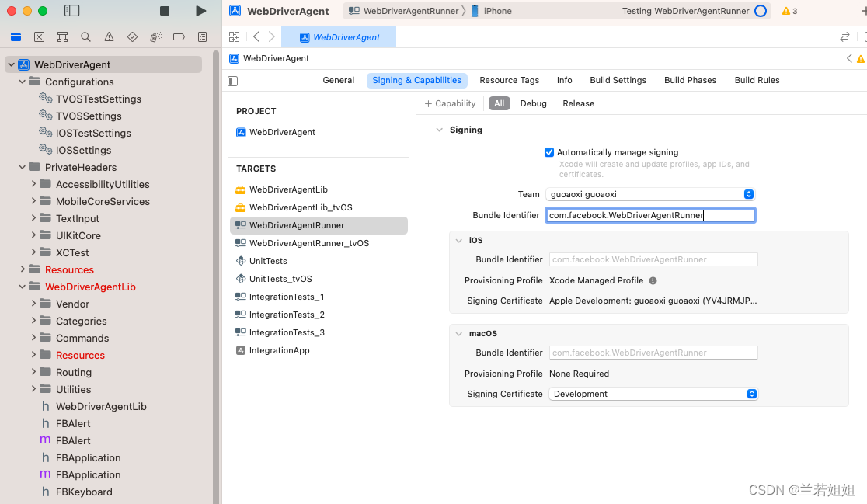Uncheck Automatically manage signing

549,152
